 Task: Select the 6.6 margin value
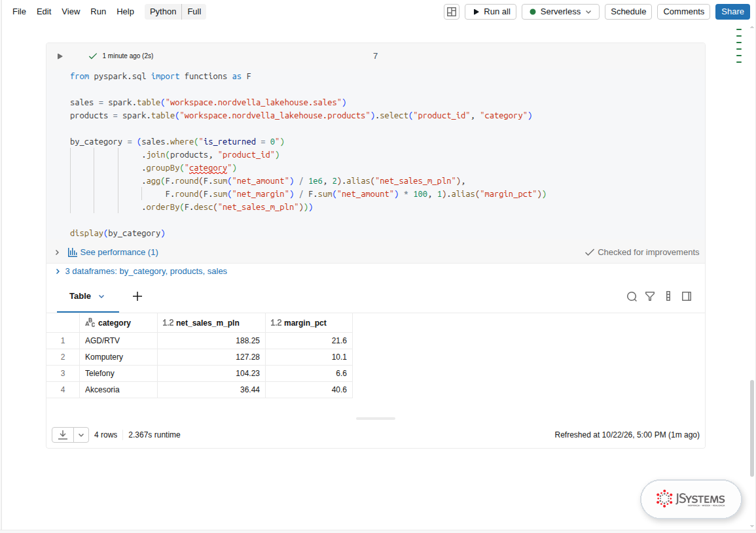point(308,373)
